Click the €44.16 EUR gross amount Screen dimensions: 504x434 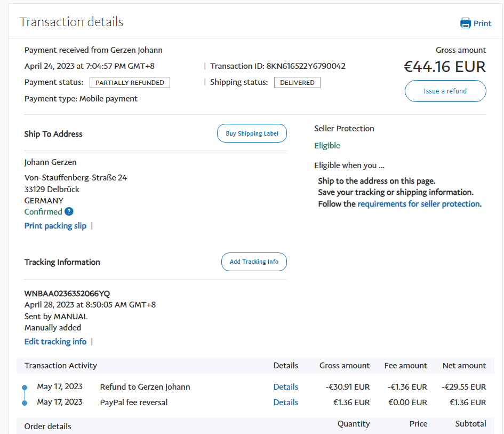coord(444,67)
